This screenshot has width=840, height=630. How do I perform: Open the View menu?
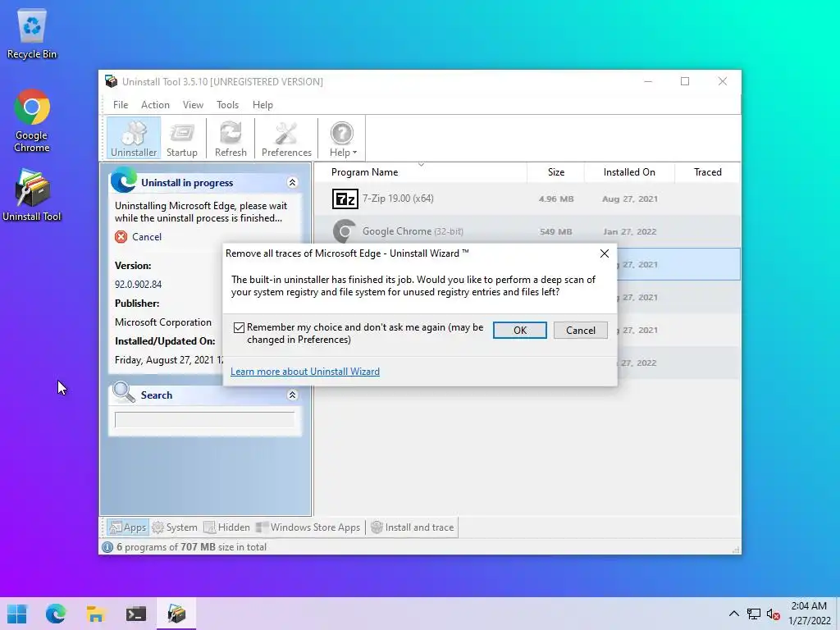click(193, 105)
